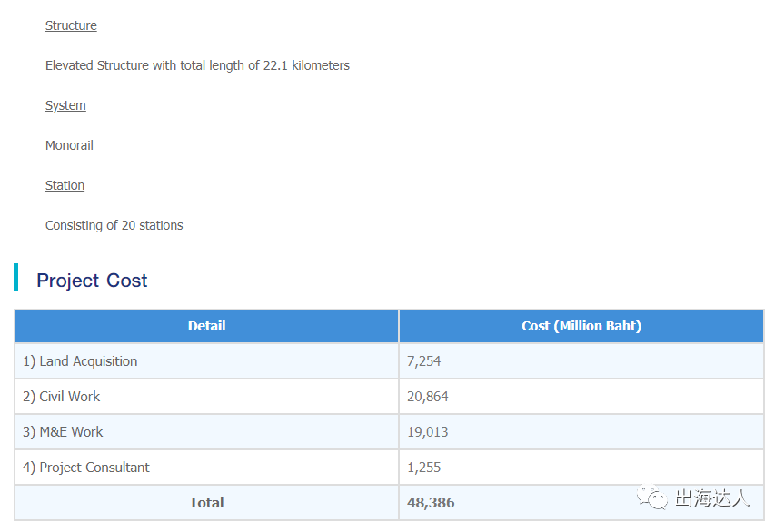Image resolution: width=775 pixels, height=532 pixels.
Task: Click the Project Consultant row label
Action: (x=86, y=468)
